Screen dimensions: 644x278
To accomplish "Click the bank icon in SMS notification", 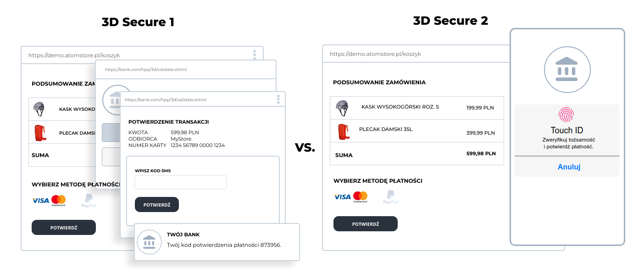I will (x=149, y=241).
